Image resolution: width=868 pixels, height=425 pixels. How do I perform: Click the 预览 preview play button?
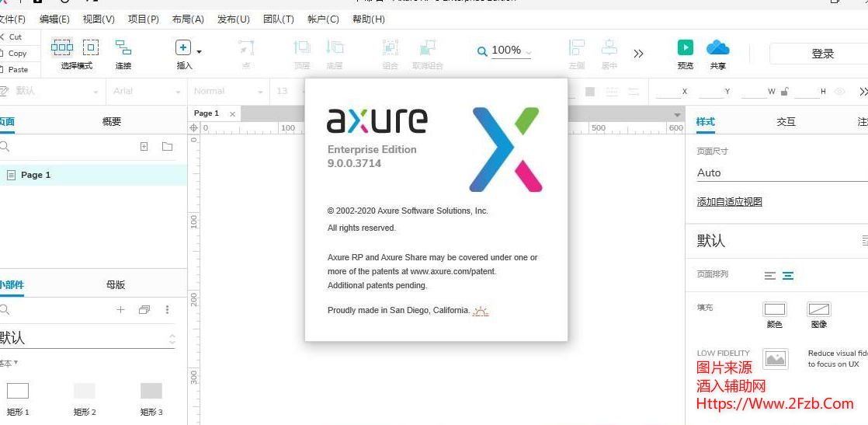(x=686, y=47)
